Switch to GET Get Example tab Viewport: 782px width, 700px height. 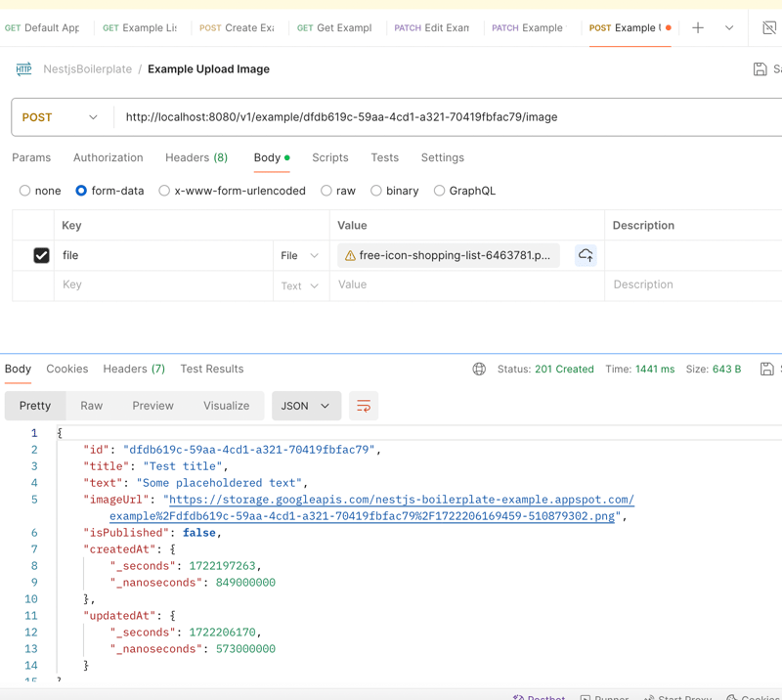click(x=334, y=28)
